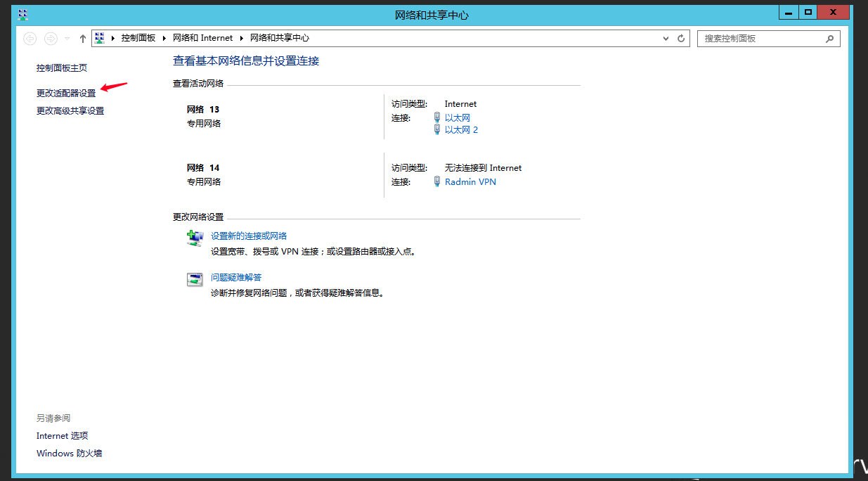868x481 pixels.
Task: Click 专用网络 text under 网络 13
Action: pyautogui.click(x=204, y=124)
